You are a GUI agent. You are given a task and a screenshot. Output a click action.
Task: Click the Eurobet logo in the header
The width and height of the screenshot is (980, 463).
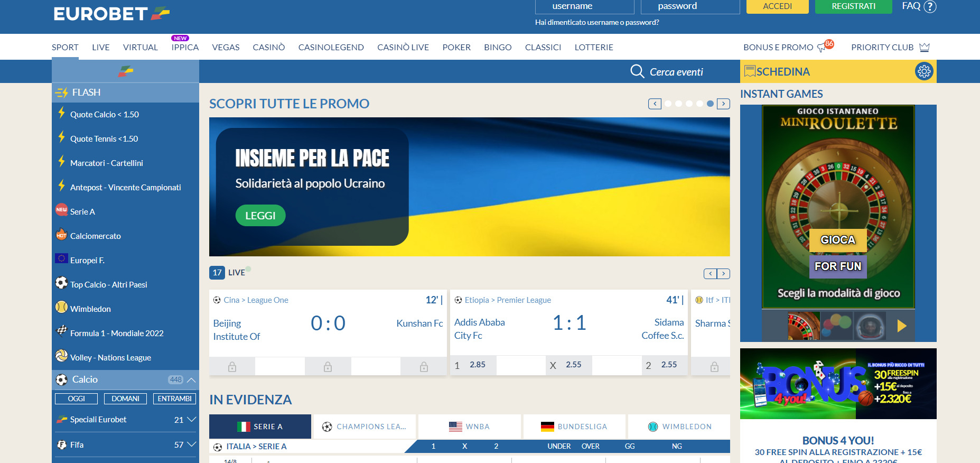point(111,13)
